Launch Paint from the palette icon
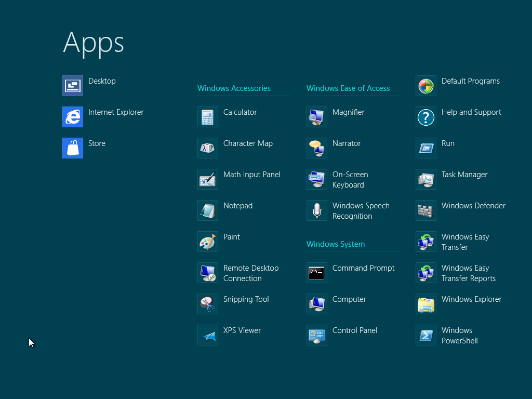532x399 pixels. click(208, 242)
